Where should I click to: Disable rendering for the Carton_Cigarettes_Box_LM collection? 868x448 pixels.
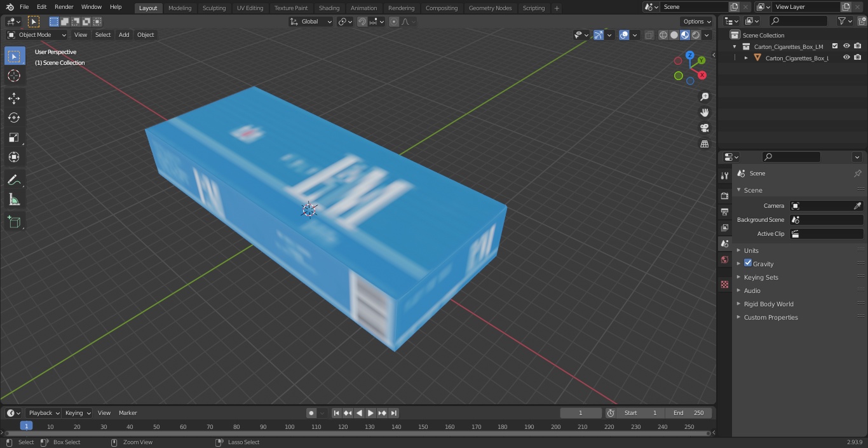pyautogui.click(x=858, y=46)
